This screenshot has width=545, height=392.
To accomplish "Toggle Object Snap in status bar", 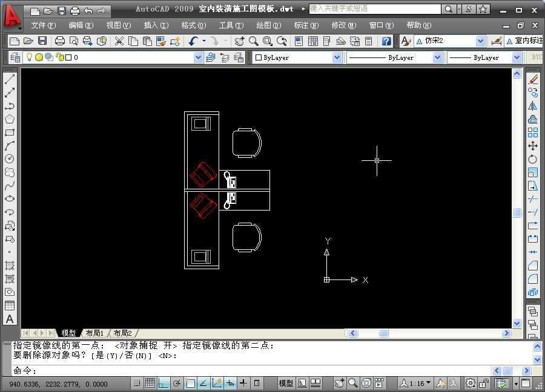I will (x=190, y=383).
